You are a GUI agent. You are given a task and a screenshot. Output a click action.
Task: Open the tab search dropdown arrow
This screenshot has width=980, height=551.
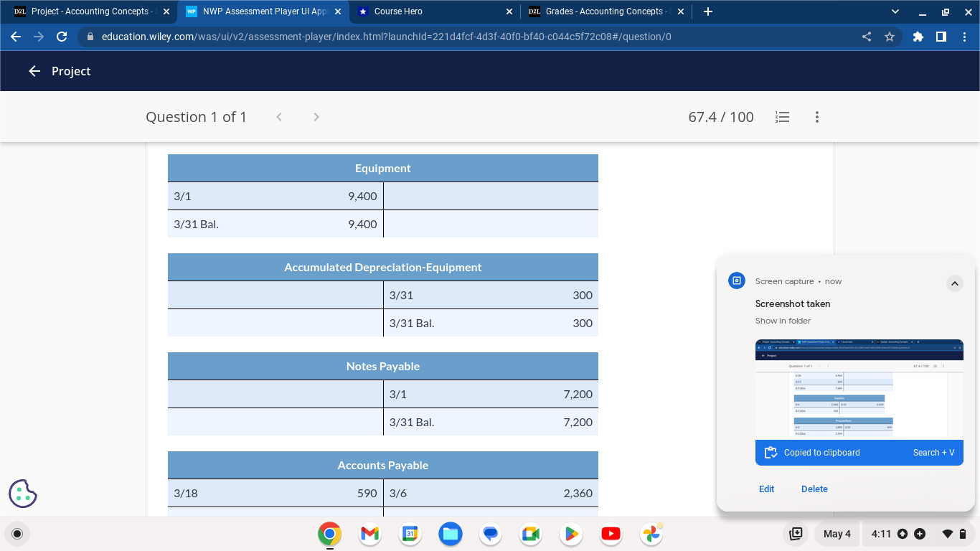[894, 11]
